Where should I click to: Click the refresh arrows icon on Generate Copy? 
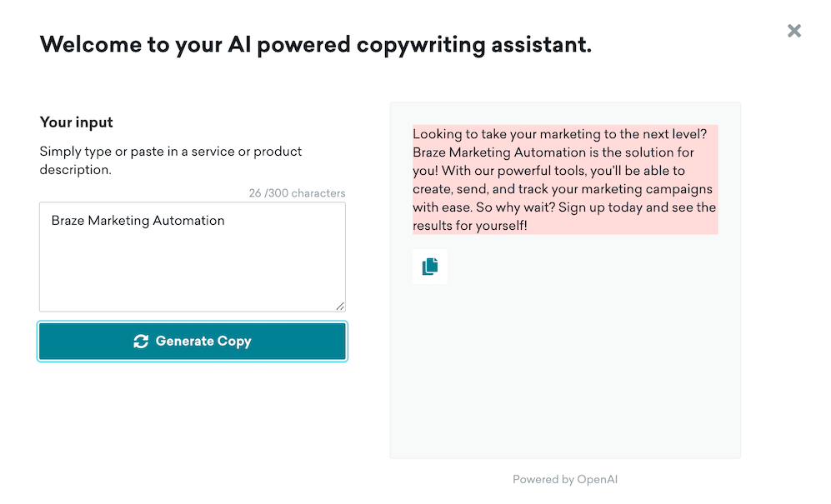(x=141, y=341)
